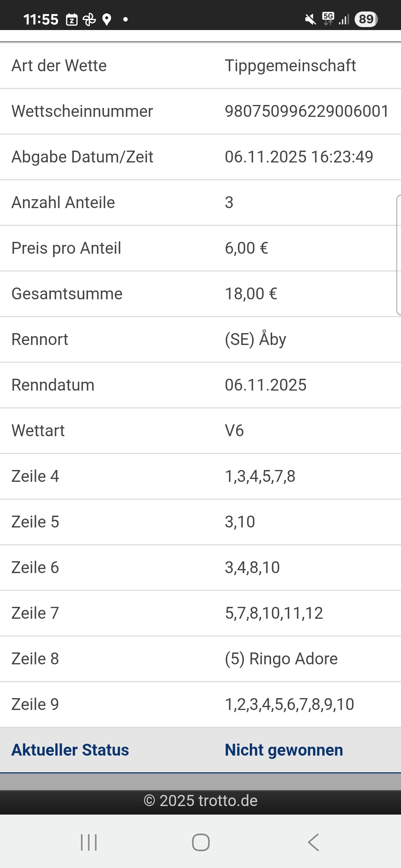Click "(5) Ringo Adore" in Zeile 8
This screenshot has width=401, height=868.
[281, 659]
